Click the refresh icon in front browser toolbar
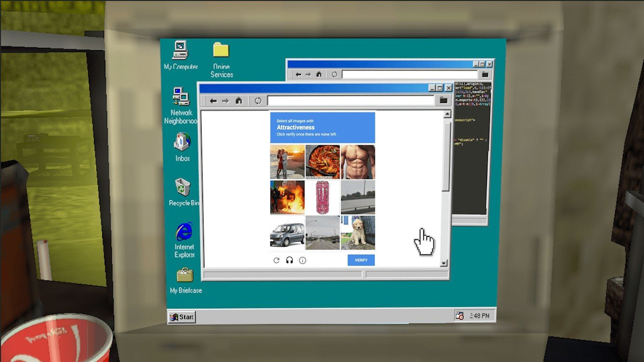This screenshot has height=362, width=644. [x=258, y=101]
